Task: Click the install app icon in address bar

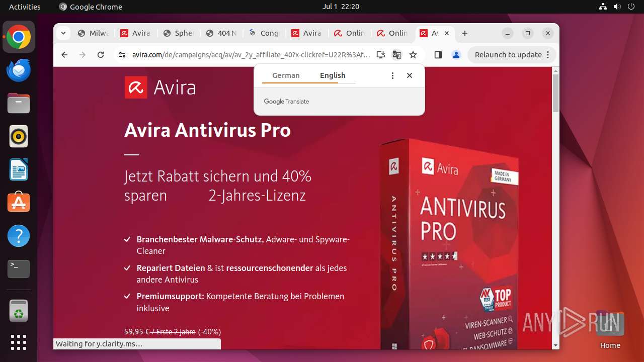Action: pyautogui.click(x=381, y=55)
